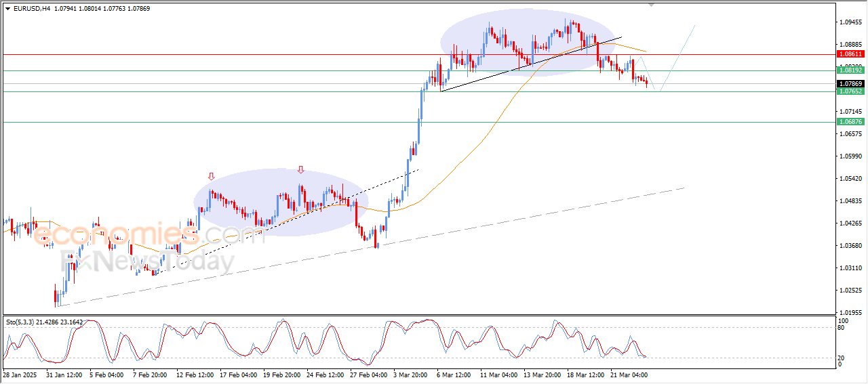Screen dimensions: 868x384
Task: Click the 17 Feb 04:00 time label
Action: coord(239,374)
